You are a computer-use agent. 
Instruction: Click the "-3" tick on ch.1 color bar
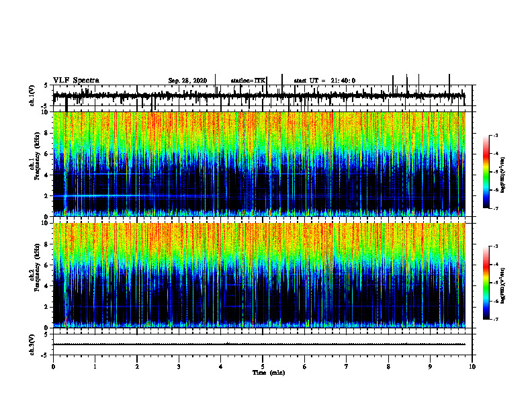[496, 135]
